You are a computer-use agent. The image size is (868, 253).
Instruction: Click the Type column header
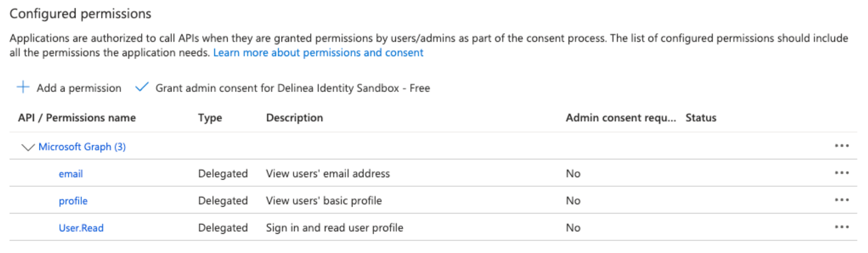210,118
